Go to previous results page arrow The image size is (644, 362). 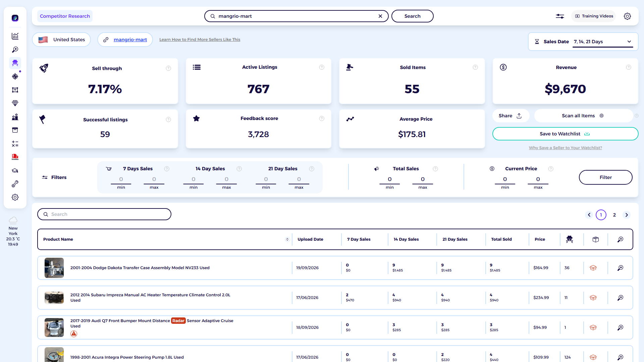589,215
